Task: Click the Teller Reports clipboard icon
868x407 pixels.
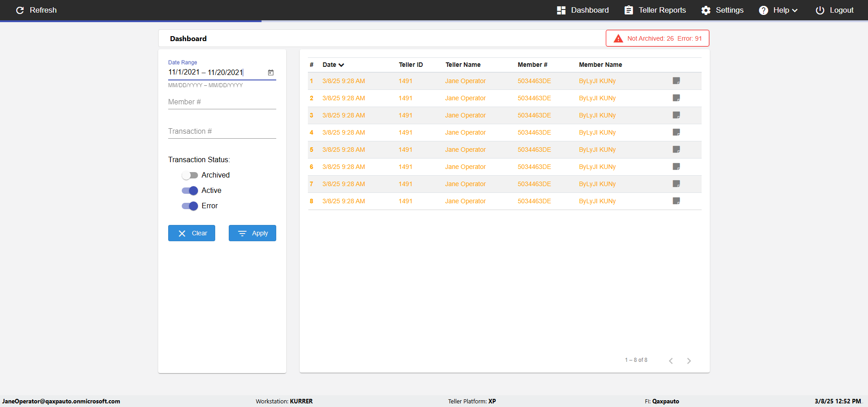Action: [629, 10]
